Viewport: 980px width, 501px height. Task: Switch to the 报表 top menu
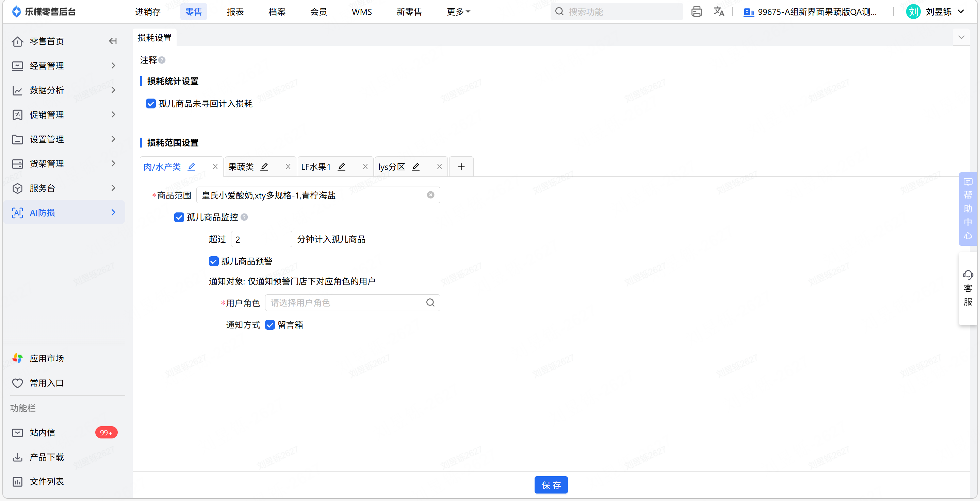[x=235, y=12]
